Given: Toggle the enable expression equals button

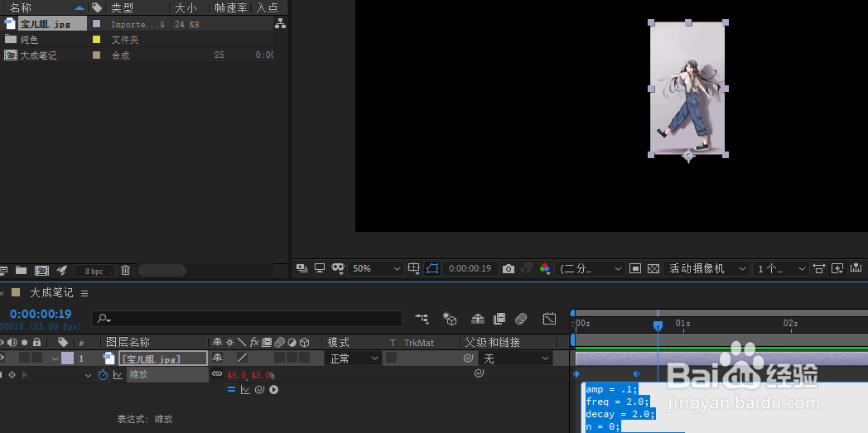Looking at the screenshot, I should pos(231,389).
